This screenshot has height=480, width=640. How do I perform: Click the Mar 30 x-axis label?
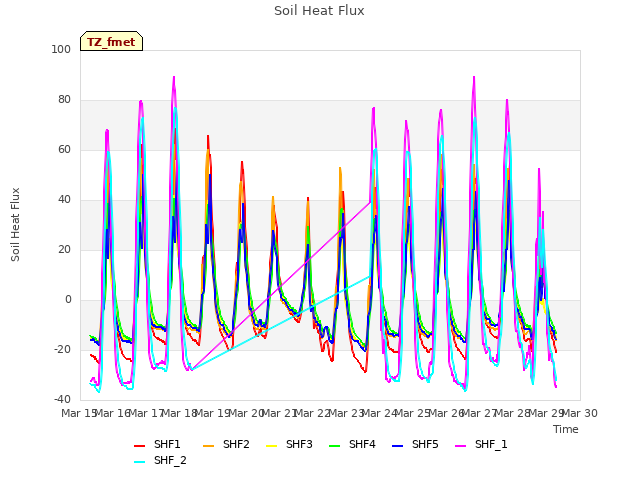(580, 413)
